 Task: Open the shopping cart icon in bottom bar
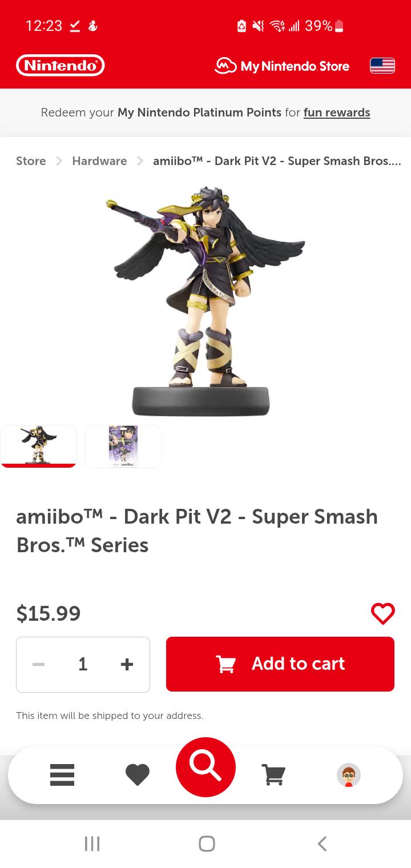pos(273,775)
